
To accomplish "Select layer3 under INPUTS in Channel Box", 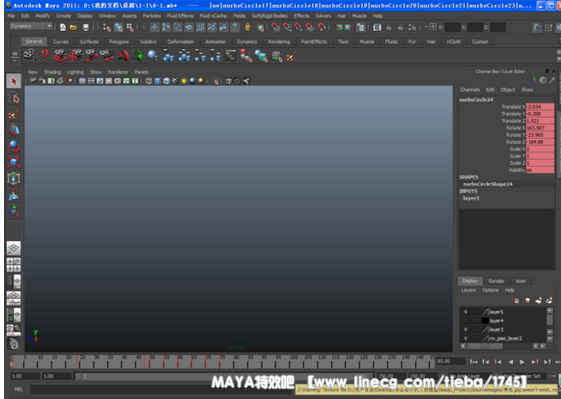I will pyautogui.click(x=471, y=198).
